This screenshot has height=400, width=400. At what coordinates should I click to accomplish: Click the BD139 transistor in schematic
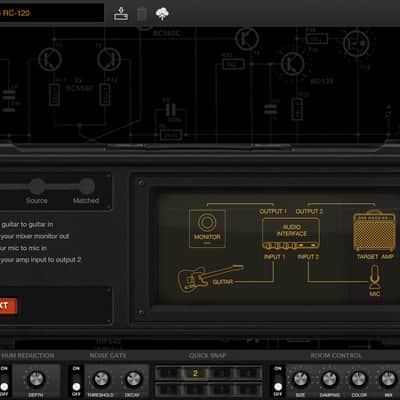tap(293, 64)
